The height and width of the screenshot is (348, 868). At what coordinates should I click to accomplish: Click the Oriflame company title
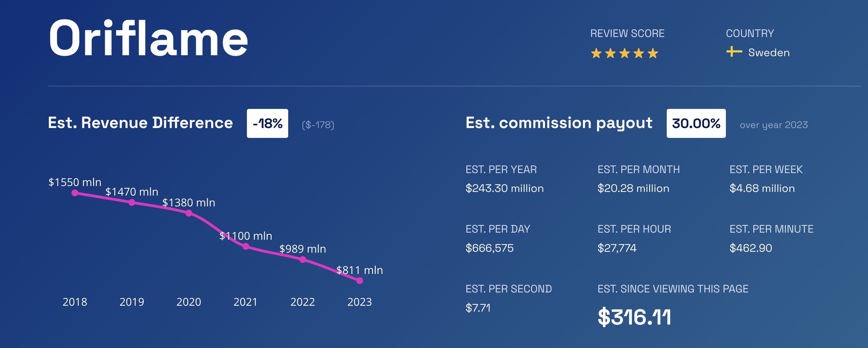tap(148, 38)
